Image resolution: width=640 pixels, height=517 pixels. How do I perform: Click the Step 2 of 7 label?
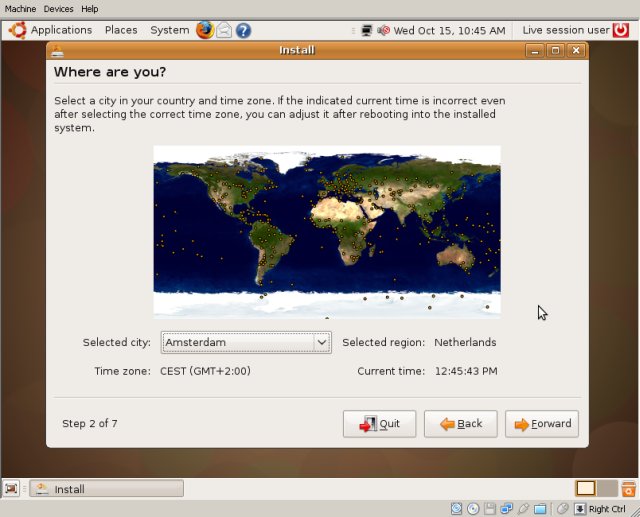pos(90,424)
